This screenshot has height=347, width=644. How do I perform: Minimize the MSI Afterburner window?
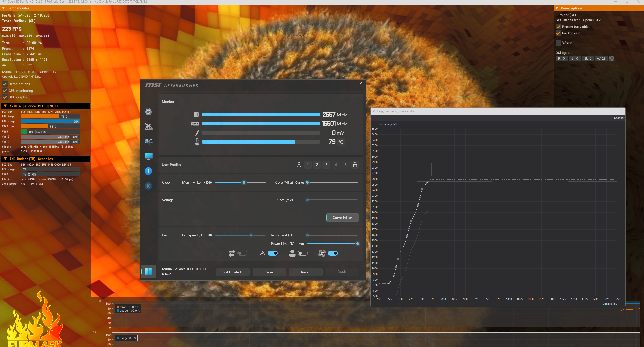click(x=351, y=83)
